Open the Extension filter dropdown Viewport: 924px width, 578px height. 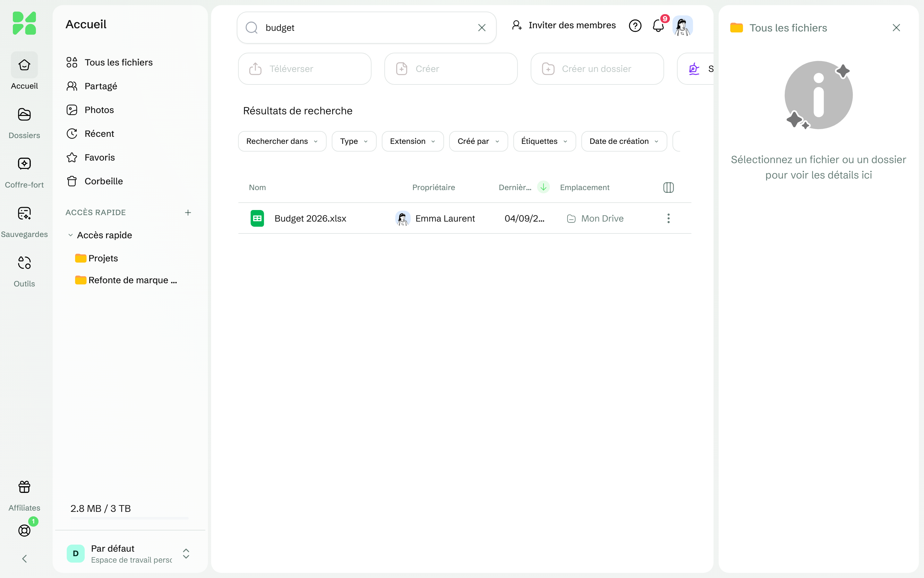[413, 141]
